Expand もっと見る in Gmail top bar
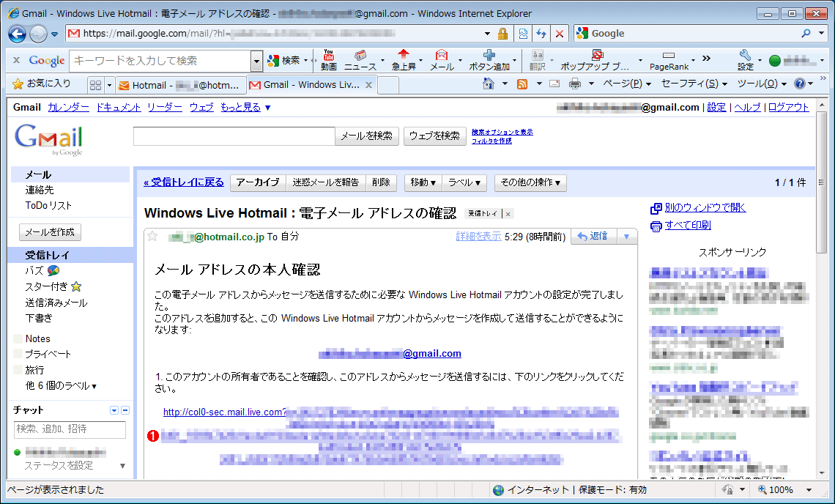This screenshot has width=835, height=504. 246,107
